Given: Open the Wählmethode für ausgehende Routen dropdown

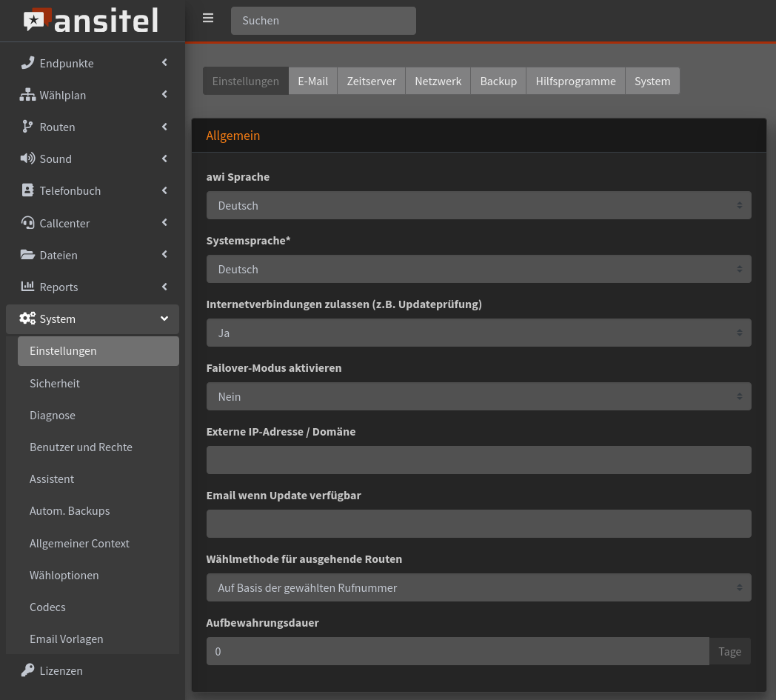Looking at the screenshot, I should [x=478, y=587].
